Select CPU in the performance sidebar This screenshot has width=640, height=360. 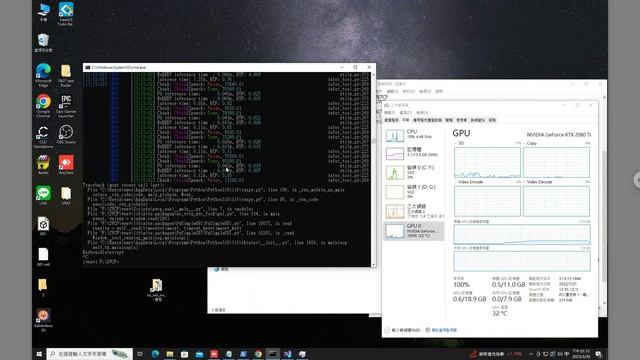click(x=414, y=135)
